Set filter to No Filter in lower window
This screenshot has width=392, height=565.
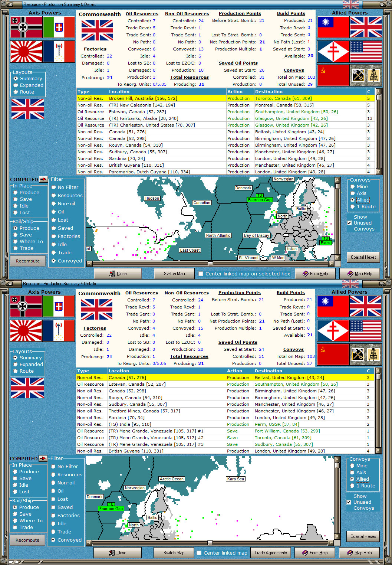tap(65, 467)
